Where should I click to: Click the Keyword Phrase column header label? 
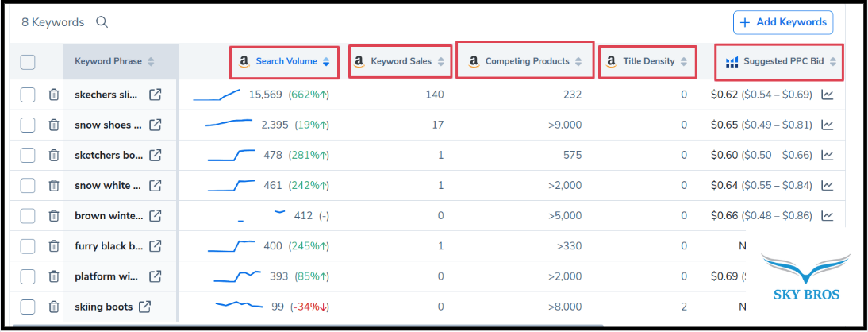109,61
